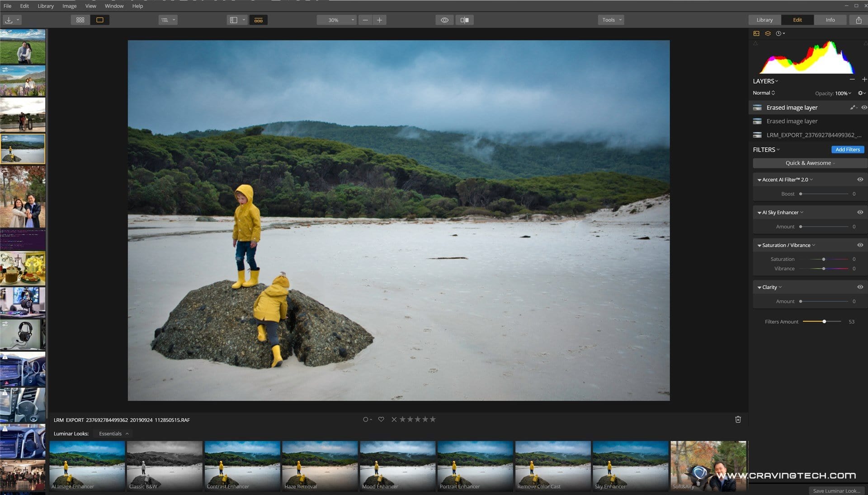The image size is (868, 495).
Task: Click the quick preview eye icon
Action: pyautogui.click(x=444, y=20)
